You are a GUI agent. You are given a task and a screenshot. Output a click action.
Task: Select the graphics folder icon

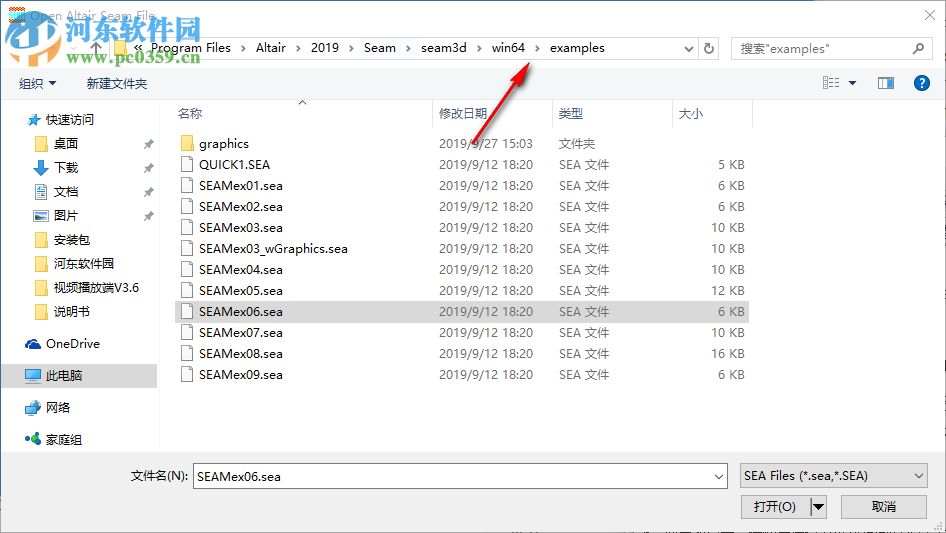click(x=187, y=144)
